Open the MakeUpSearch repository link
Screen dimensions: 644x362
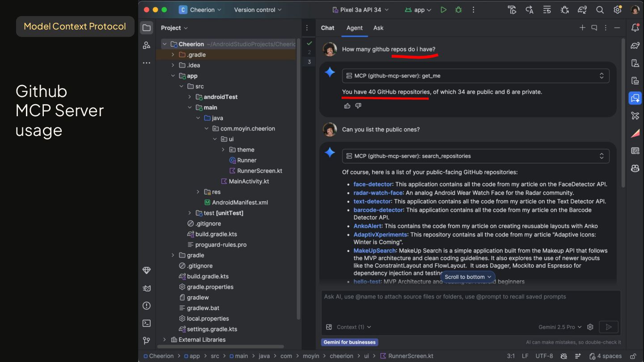coord(374,251)
